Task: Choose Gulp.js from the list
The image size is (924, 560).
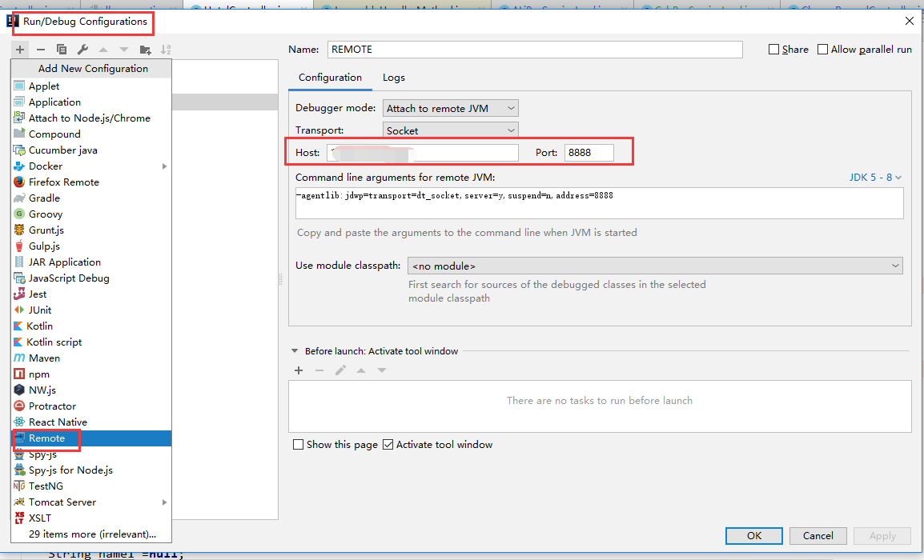Action: 91,246
